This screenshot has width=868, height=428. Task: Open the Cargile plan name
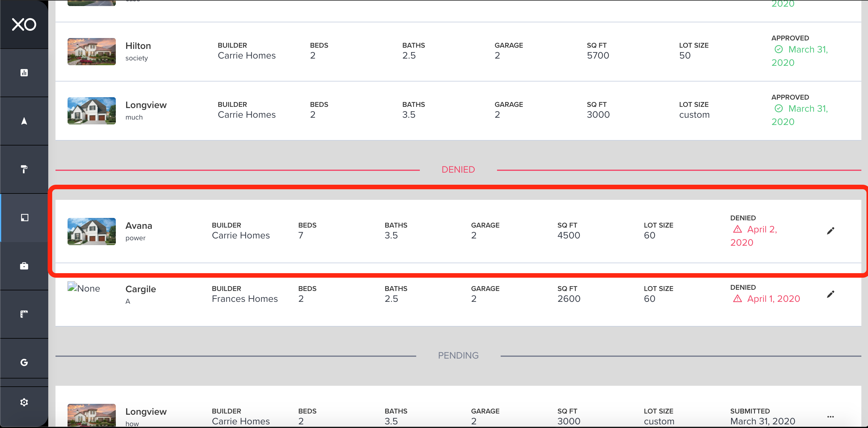coord(141,289)
